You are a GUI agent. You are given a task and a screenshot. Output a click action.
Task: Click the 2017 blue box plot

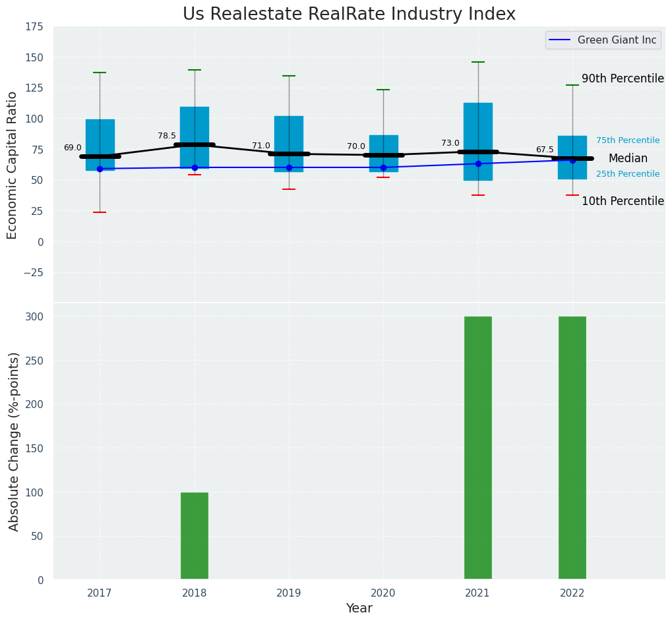coord(100,138)
